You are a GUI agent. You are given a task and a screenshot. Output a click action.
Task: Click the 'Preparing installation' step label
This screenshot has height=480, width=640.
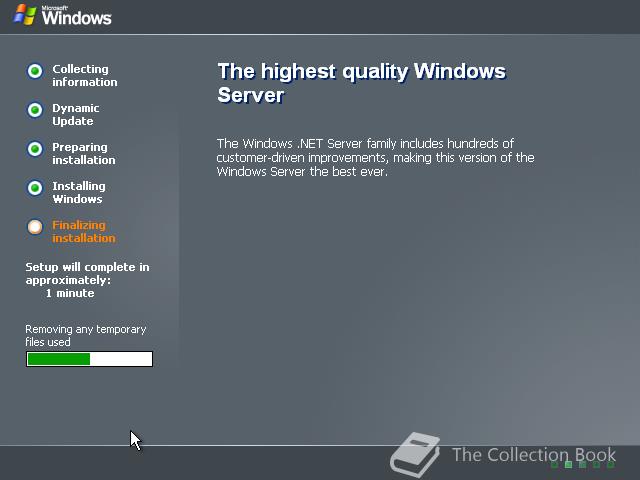[x=84, y=153]
